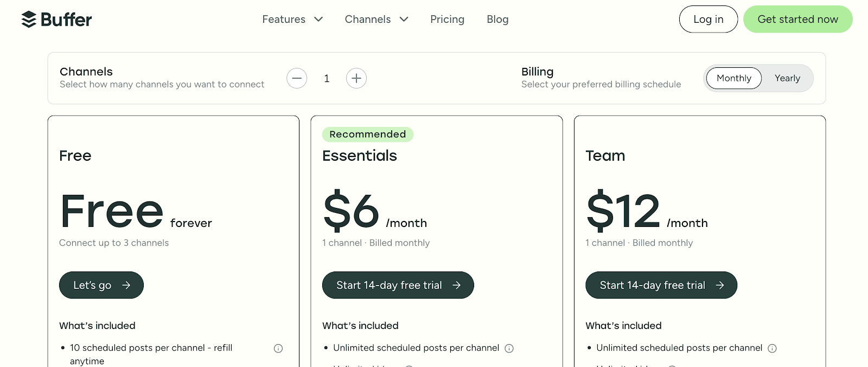Open the Blog page
Screen dimensions: 868x367
pyautogui.click(x=497, y=20)
